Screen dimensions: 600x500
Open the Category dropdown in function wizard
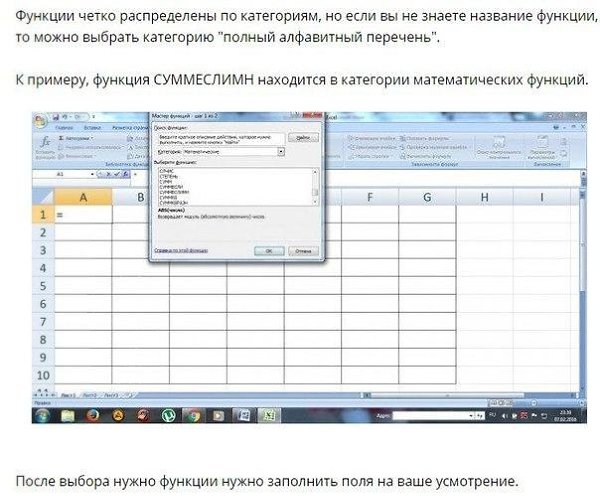281,151
